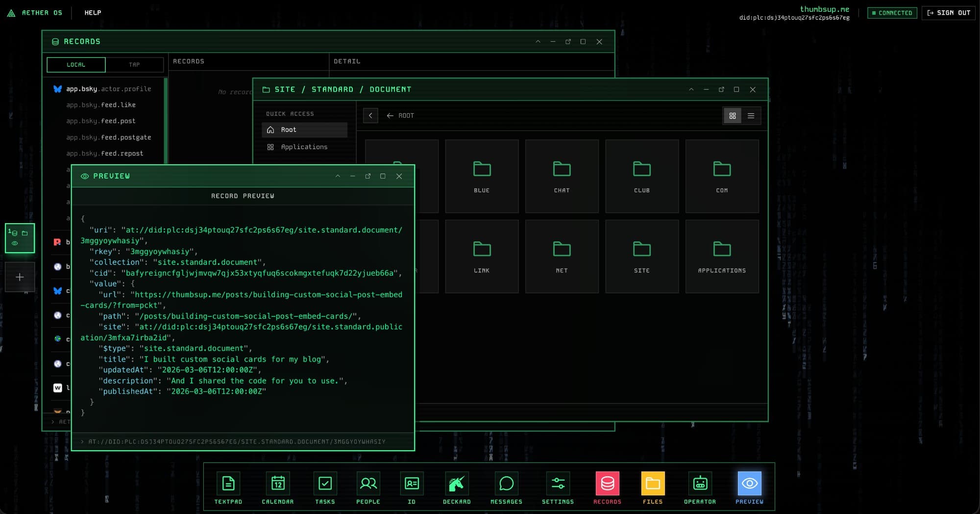
Task: Open the People app in dock
Action: [x=368, y=484]
